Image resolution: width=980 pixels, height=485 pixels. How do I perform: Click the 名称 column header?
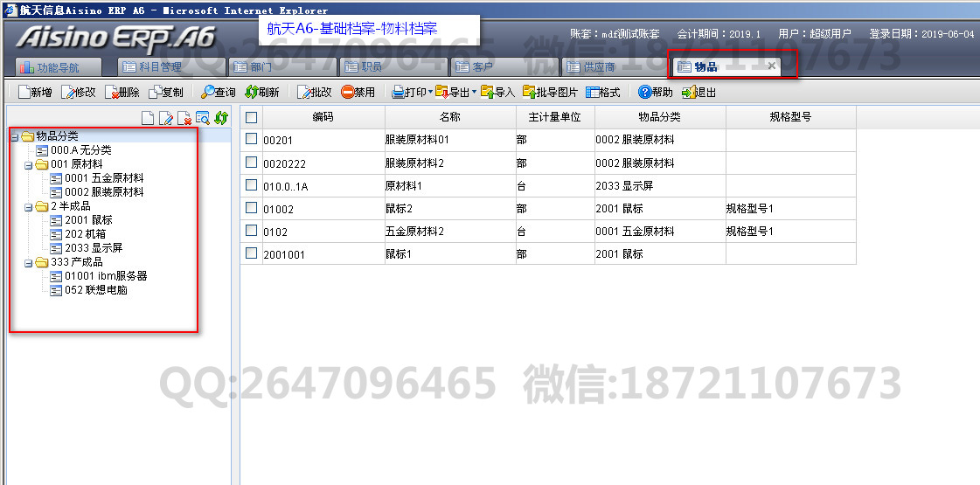[x=449, y=117]
